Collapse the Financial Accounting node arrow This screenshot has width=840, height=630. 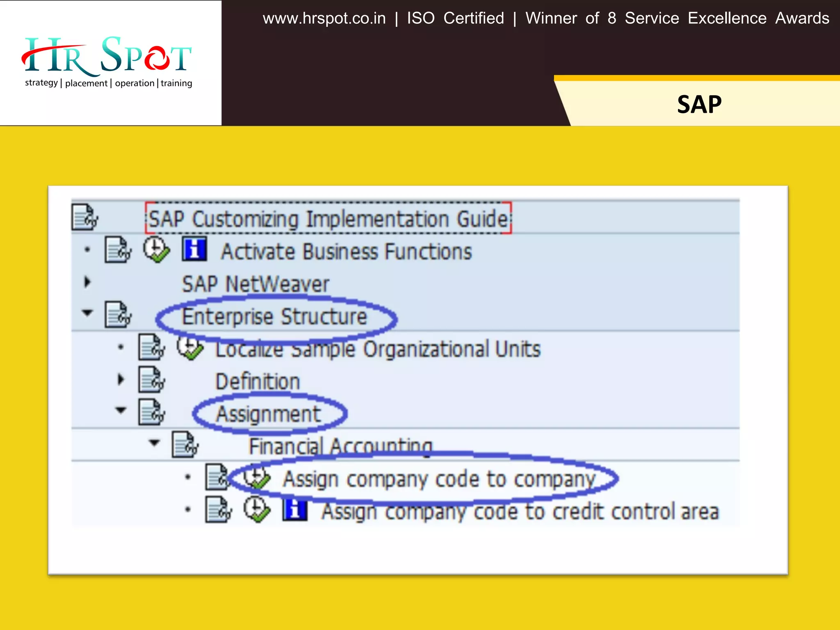(154, 443)
